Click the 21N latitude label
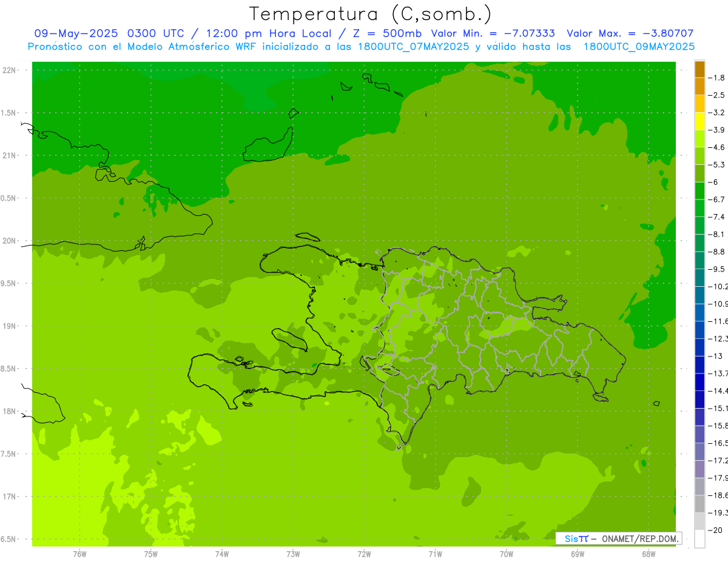Screen dimensions: 728x562 [x=9, y=155]
